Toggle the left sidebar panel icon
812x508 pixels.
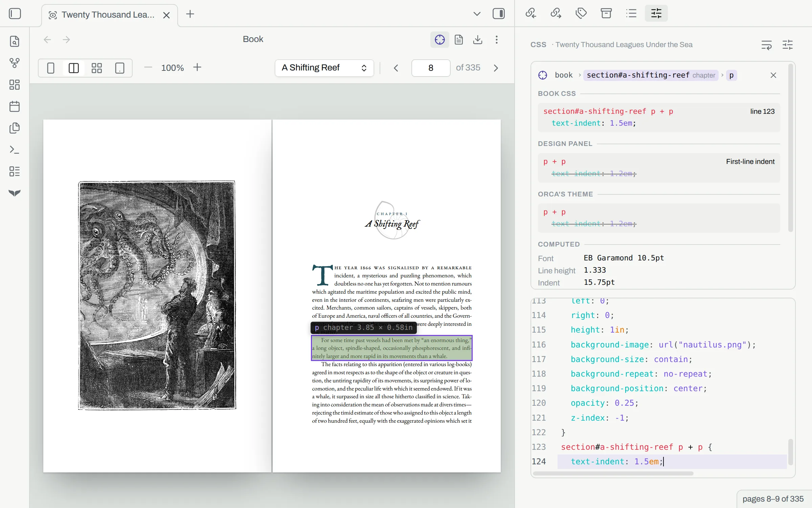click(x=15, y=14)
